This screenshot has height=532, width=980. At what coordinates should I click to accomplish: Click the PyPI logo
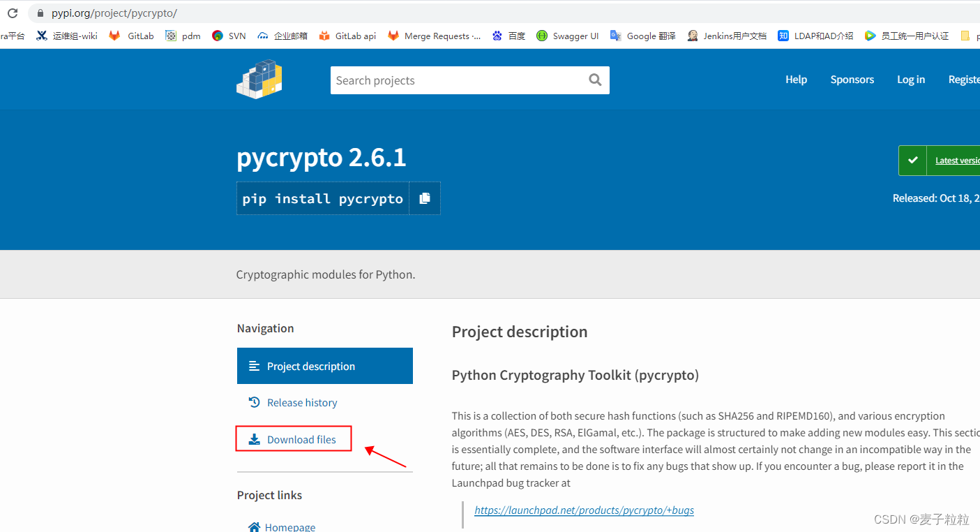(x=259, y=79)
